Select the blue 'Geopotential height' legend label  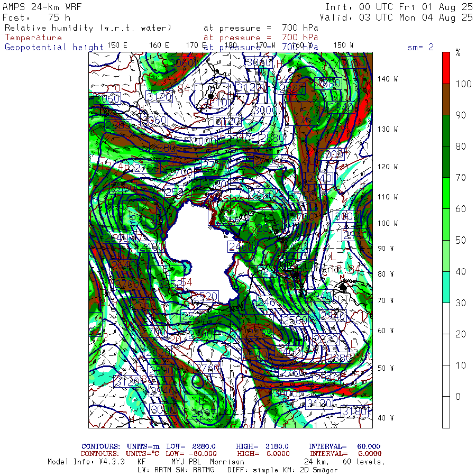[x=54, y=48]
